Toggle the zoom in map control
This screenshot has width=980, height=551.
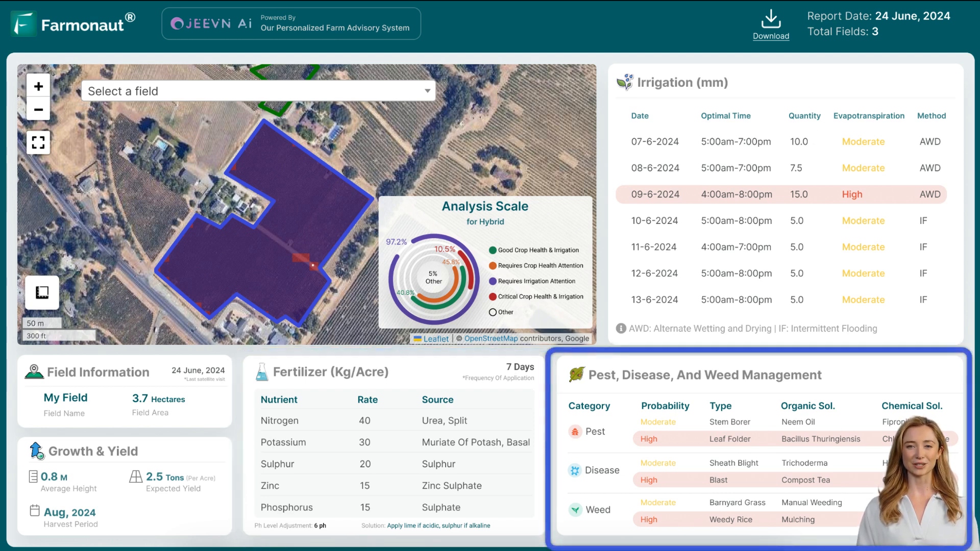coord(38,85)
